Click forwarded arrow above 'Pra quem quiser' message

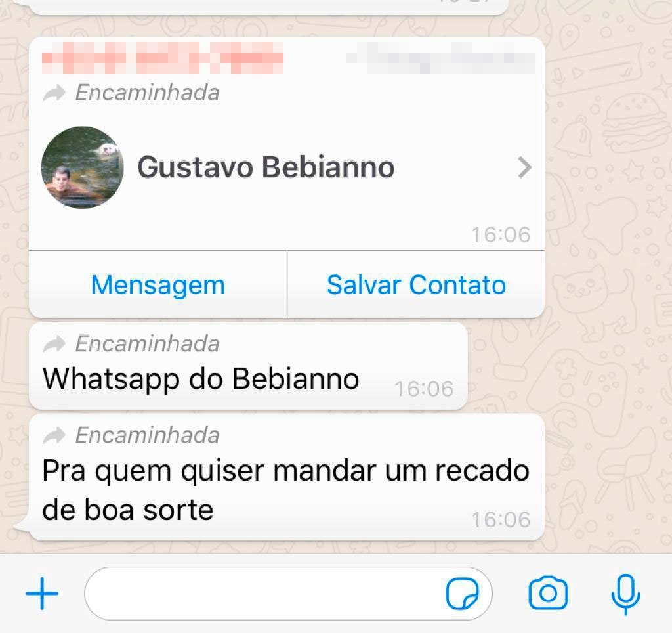[54, 436]
